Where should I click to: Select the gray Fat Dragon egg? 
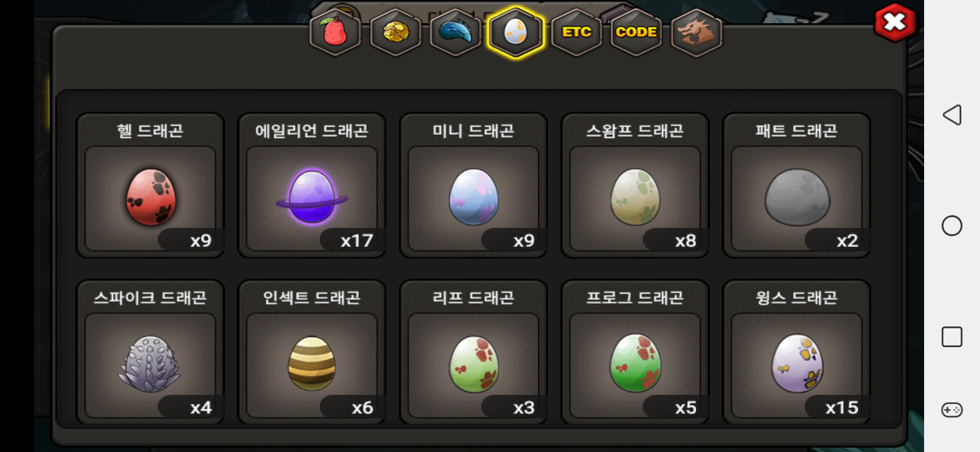[x=797, y=185]
